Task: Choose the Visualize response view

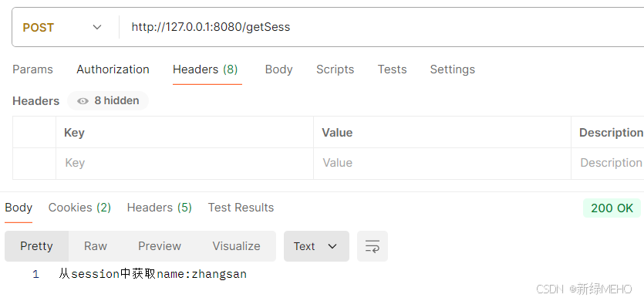Action: tap(236, 246)
